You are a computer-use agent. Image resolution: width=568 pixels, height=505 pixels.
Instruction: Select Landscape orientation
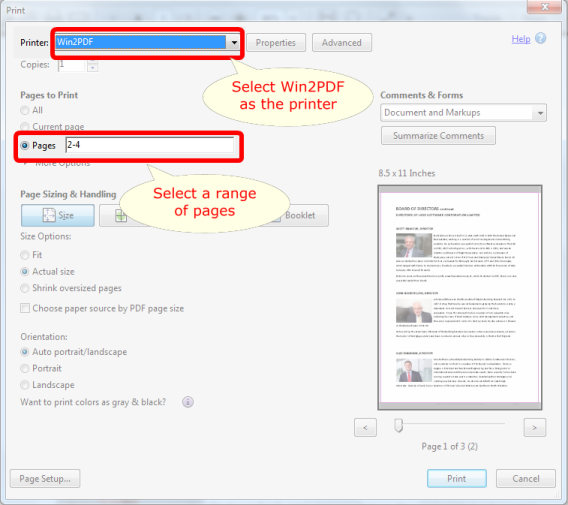point(25,385)
